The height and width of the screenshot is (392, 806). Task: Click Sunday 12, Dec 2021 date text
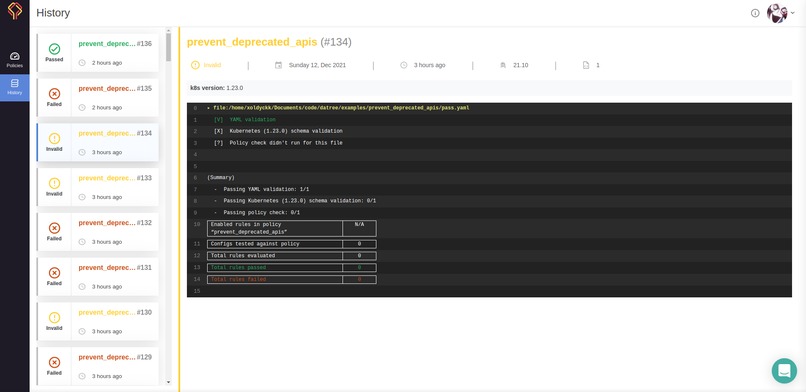click(317, 65)
